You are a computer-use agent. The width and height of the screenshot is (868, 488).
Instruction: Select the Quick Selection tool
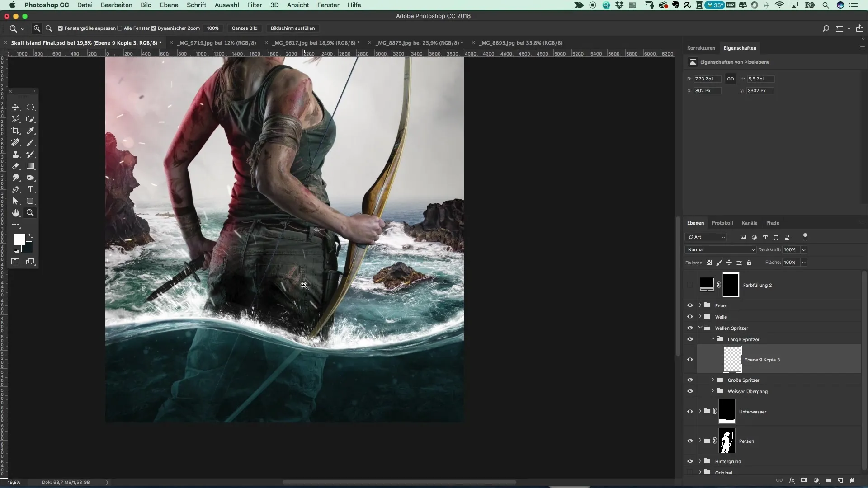coord(30,119)
